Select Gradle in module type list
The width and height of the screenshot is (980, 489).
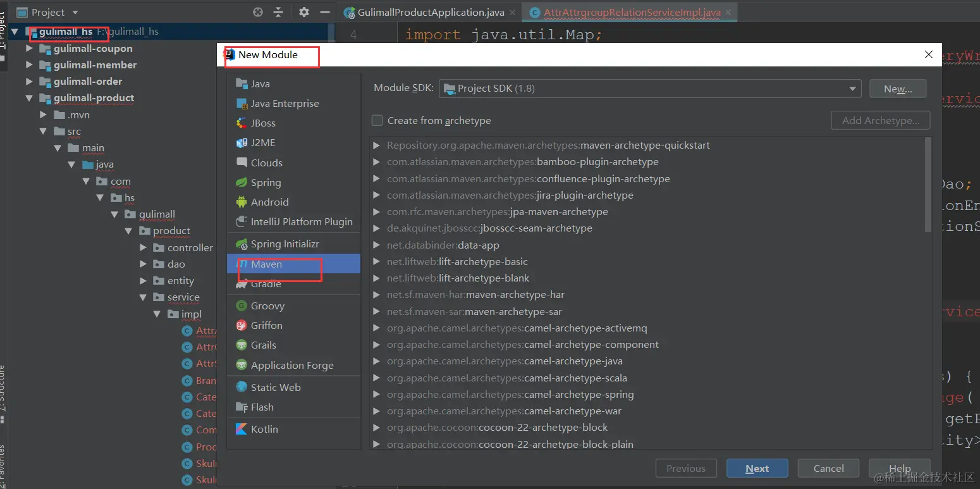point(293,284)
